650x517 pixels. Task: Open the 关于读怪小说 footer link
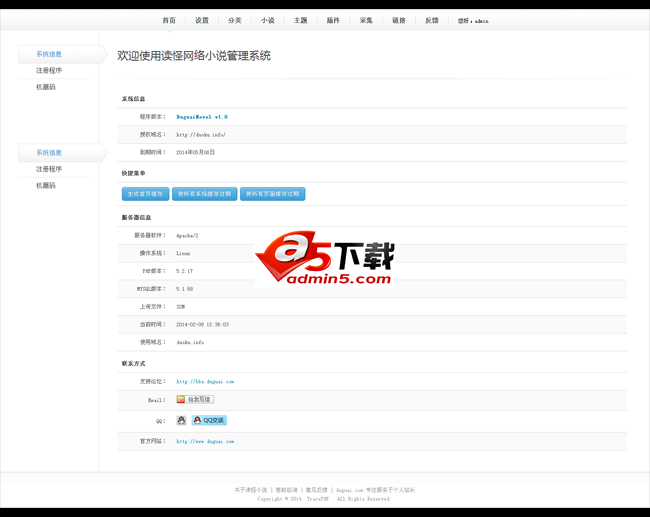tap(251, 490)
